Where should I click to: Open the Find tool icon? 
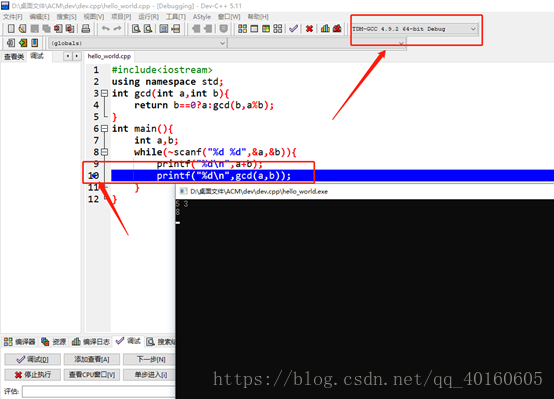pyautogui.click(x=136, y=29)
